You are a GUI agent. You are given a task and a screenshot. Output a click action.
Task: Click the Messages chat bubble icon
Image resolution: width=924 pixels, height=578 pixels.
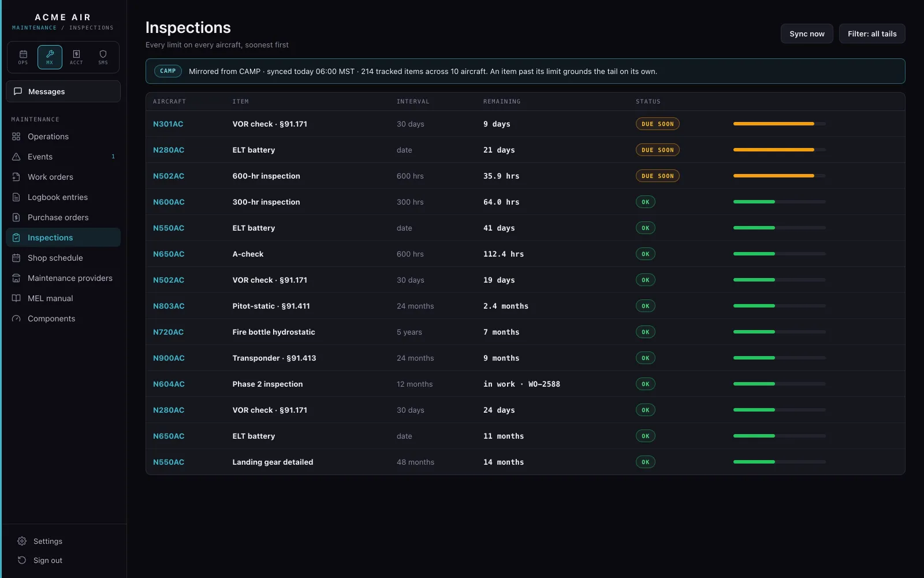[18, 91]
